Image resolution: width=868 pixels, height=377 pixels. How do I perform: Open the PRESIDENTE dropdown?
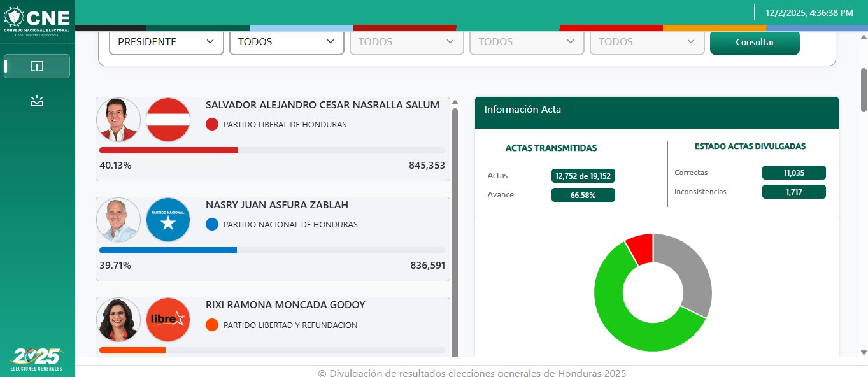166,42
